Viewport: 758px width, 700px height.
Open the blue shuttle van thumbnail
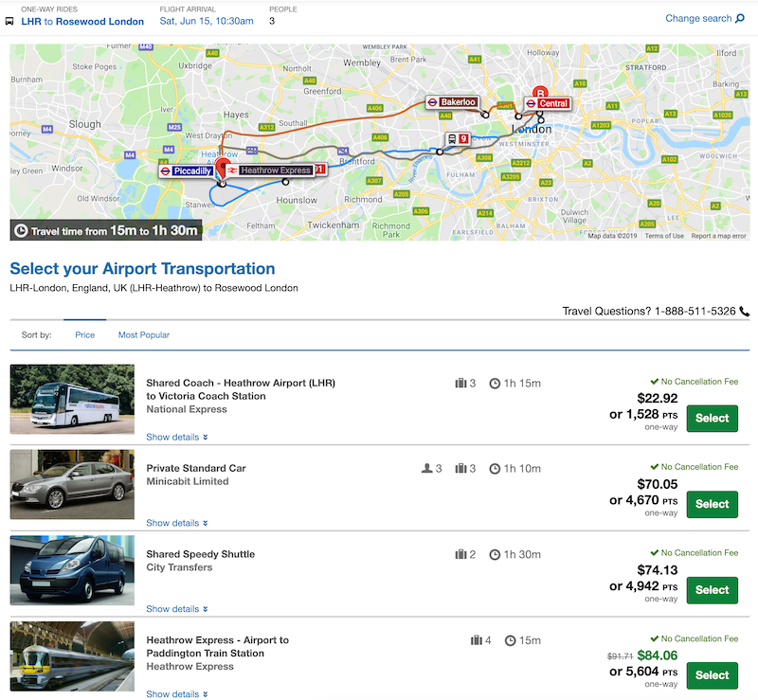(x=72, y=570)
